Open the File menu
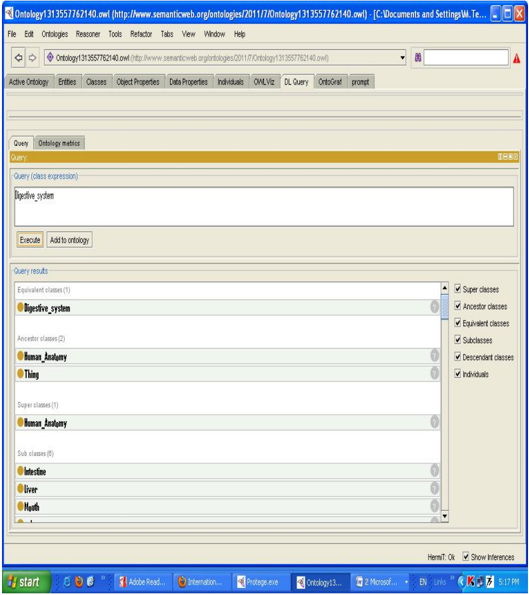Screen dimensions: 529x595 pyautogui.click(x=12, y=34)
